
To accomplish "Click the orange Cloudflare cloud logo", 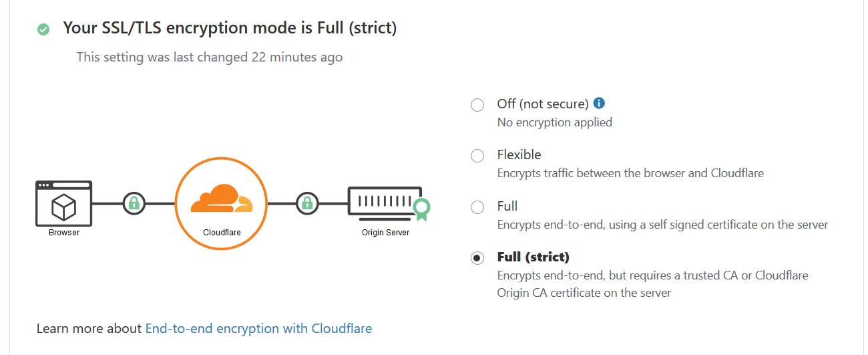I will click(222, 199).
